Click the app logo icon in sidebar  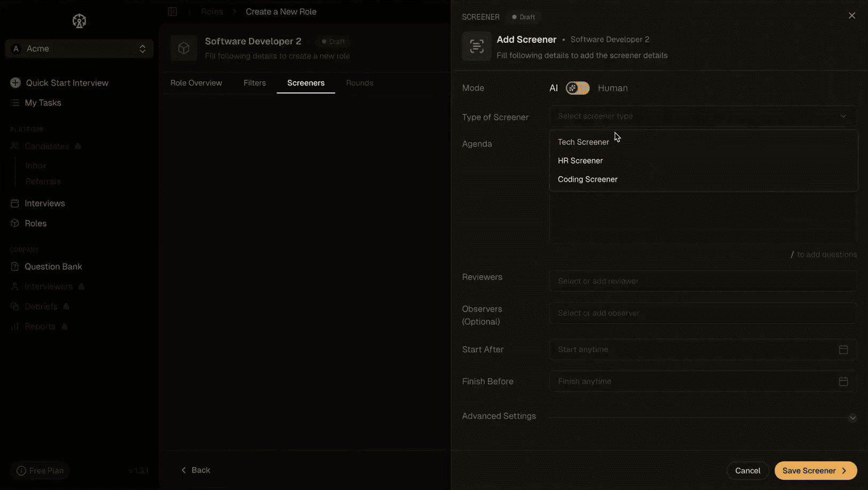[x=79, y=21]
